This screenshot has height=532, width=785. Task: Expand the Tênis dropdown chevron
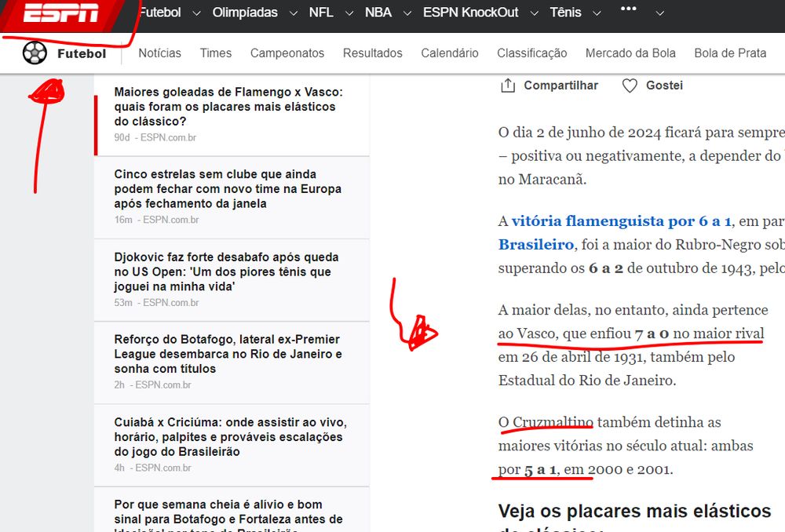tap(597, 13)
